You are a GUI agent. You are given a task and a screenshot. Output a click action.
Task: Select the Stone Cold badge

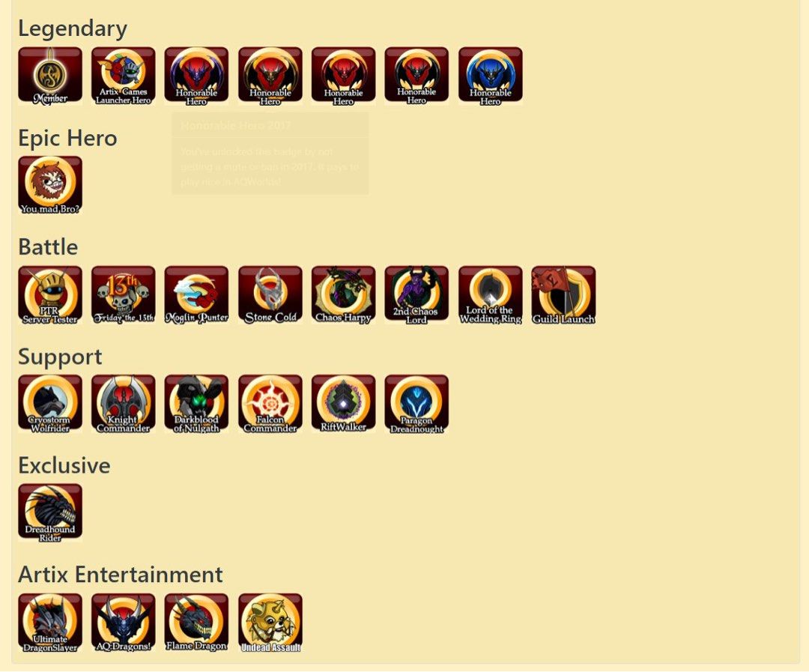pyautogui.click(x=270, y=294)
